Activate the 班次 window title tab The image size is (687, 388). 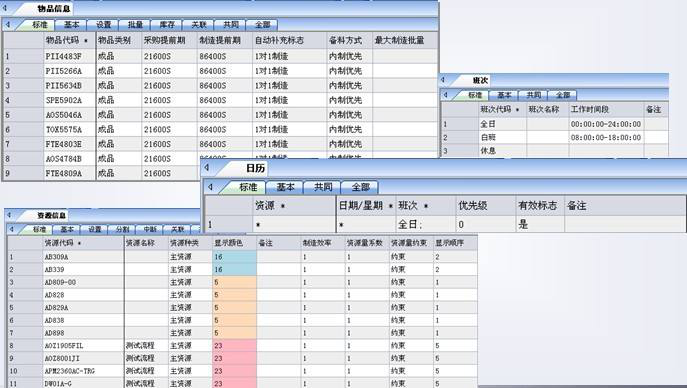point(479,81)
